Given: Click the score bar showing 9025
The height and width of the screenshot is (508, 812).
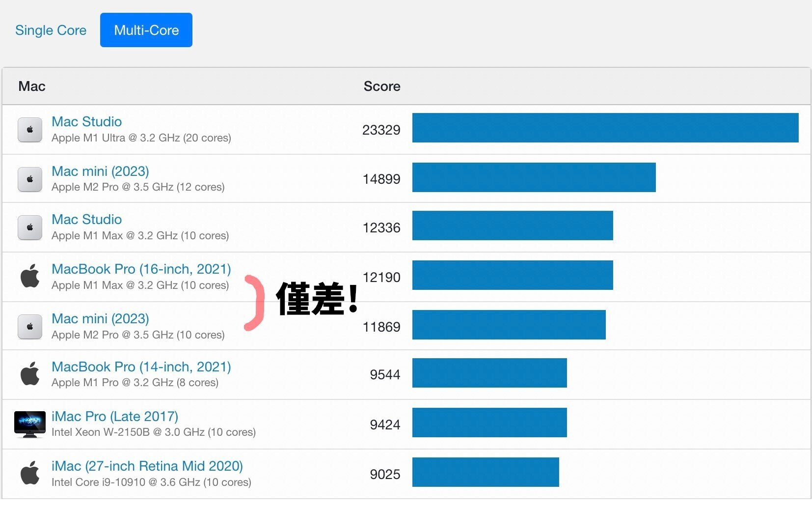Looking at the screenshot, I should (x=485, y=472).
